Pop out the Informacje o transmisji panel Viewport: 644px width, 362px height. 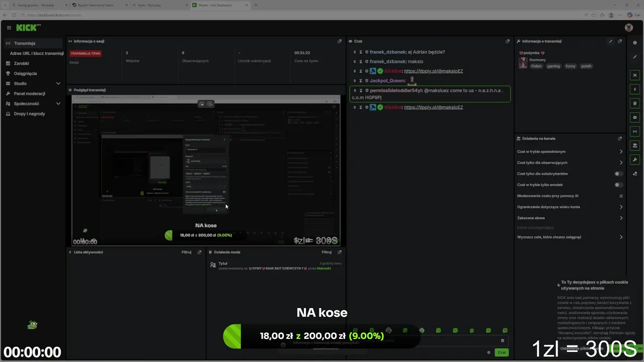pos(620,41)
